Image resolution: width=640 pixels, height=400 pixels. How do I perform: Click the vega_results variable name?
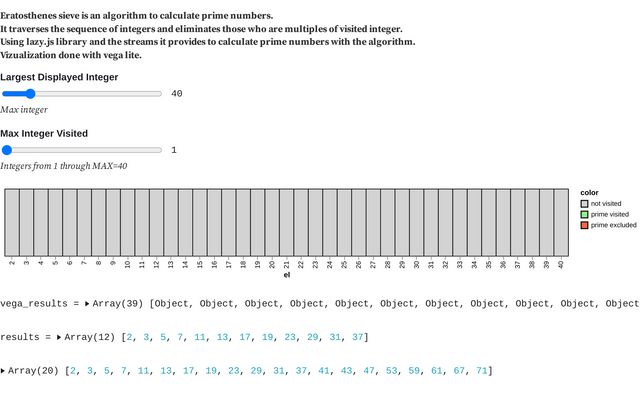coord(33,303)
